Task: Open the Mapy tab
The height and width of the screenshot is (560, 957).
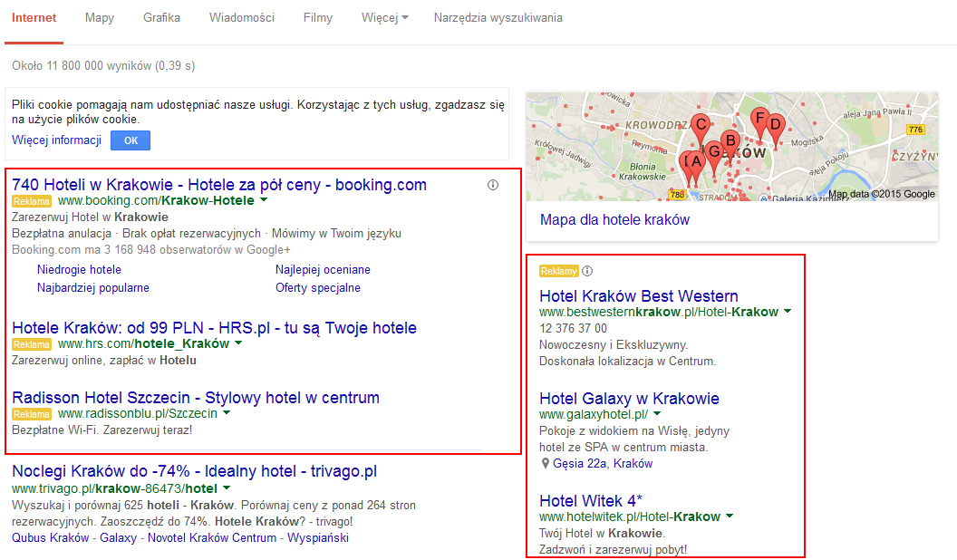Action: point(100,18)
